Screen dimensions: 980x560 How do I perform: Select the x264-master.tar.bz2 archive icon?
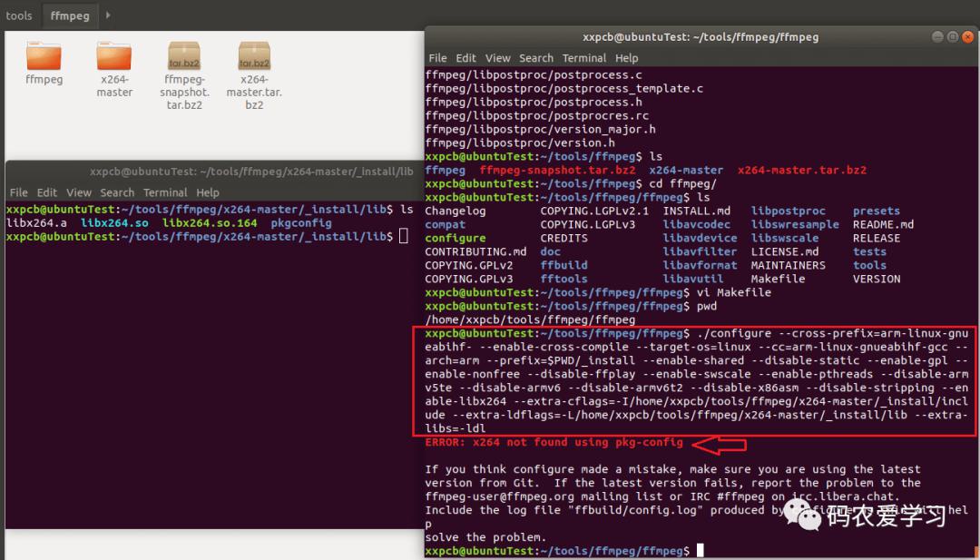pos(254,56)
